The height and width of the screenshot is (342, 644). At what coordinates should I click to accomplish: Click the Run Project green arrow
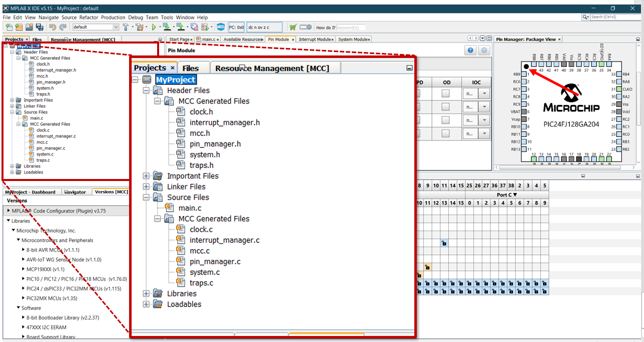[x=154, y=27]
